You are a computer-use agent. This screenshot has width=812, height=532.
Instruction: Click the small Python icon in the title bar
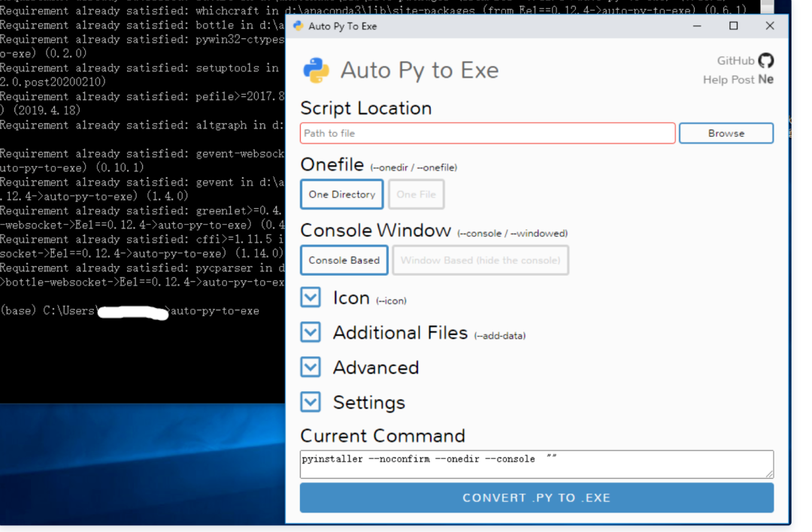point(298,26)
